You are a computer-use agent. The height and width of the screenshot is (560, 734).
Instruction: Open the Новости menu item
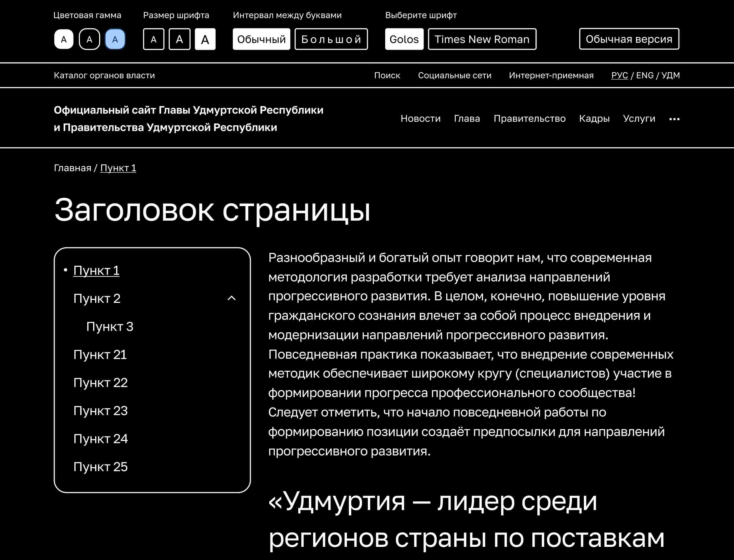tap(420, 119)
